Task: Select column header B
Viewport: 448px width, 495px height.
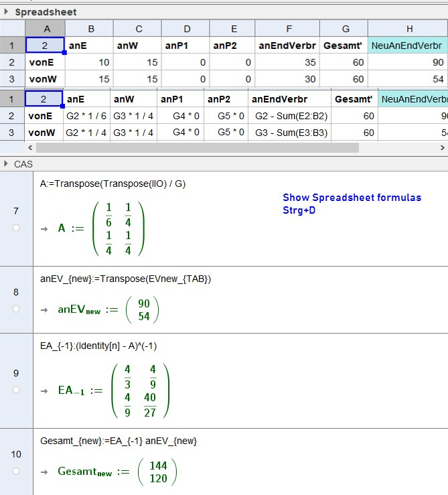Action: (89, 29)
